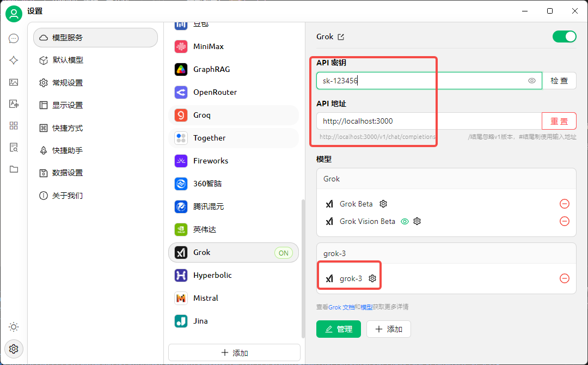This screenshot has width=588, height=365.
Task: Toggle the Grok provider enable switch
Action: coord(564,36)
